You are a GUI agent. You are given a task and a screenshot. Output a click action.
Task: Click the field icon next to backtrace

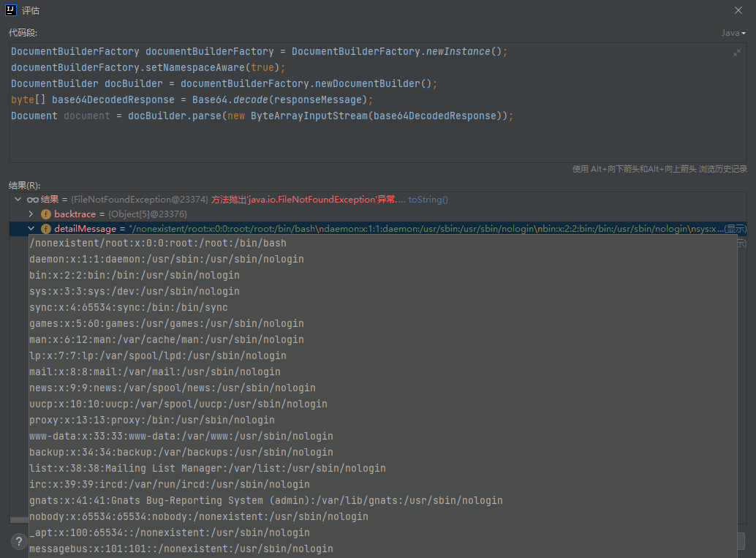46,214
